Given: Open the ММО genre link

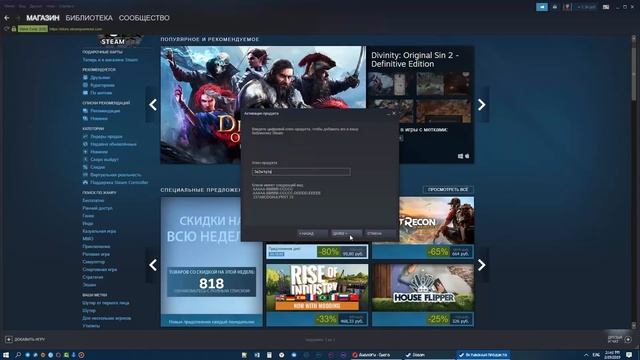Looking at the screenshot, I should coord(88,239).
